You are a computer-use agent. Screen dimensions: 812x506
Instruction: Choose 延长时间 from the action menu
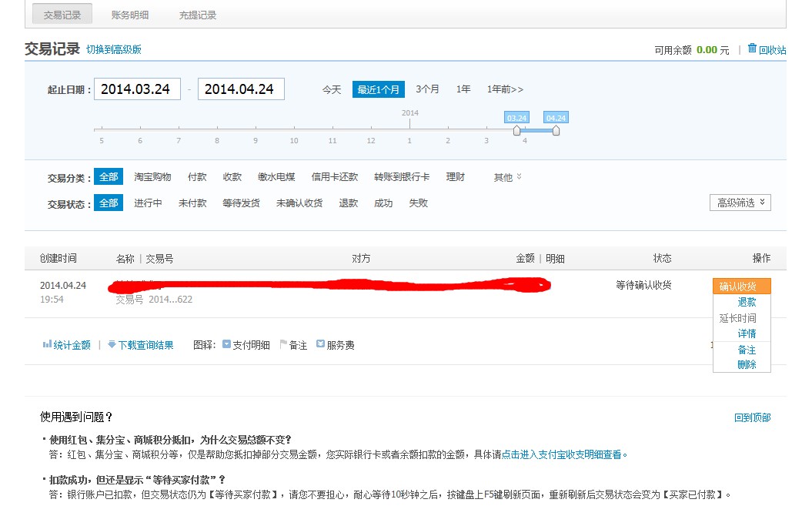point(737,318)
